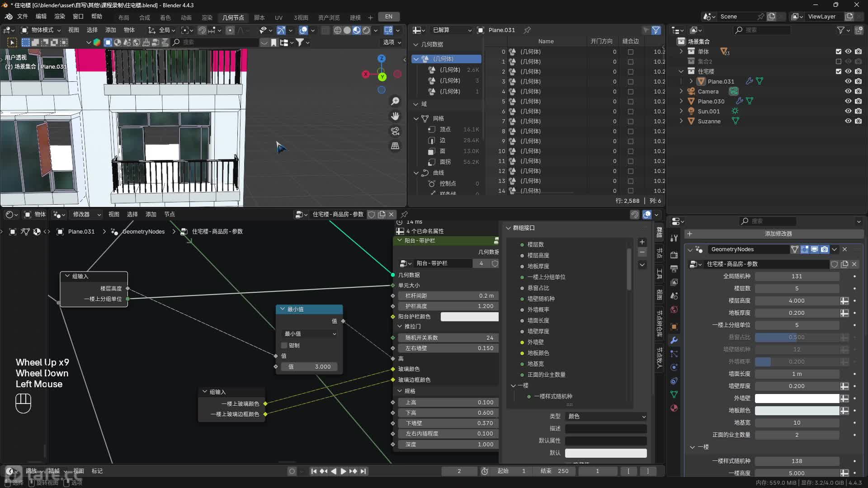This screenshot has height=488, width=868.
Task: Select wireframe viewport shading
Action: [x=337, y=30]
